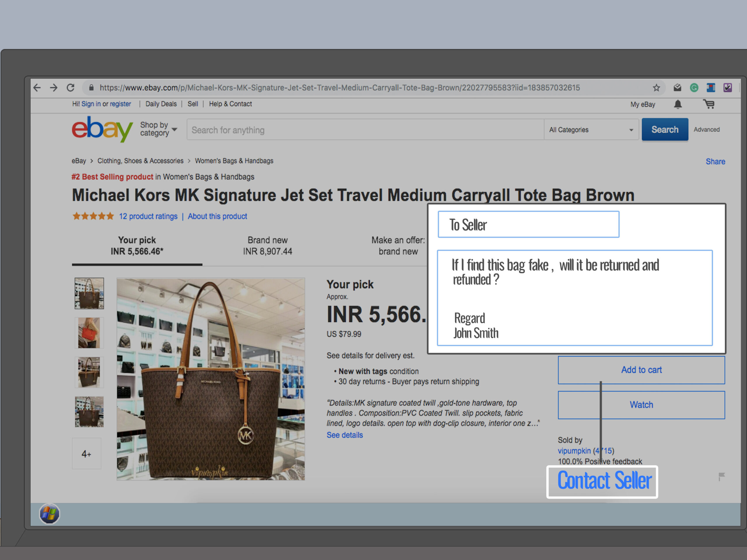747x560 pixels.
Task: Bookmark page with the star icon
Action: pyautogui.click(x=656, y=88)
